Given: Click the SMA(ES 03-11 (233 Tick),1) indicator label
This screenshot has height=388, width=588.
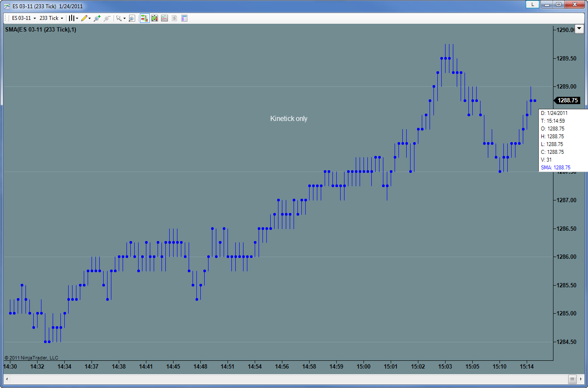Looking at the screenshot, I should pos(41,29).
